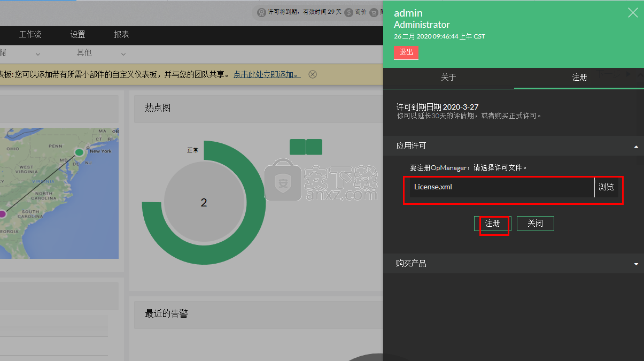644x361 pixels.
Task: Click the License.xml file field
Action: (x=502, y=187)
